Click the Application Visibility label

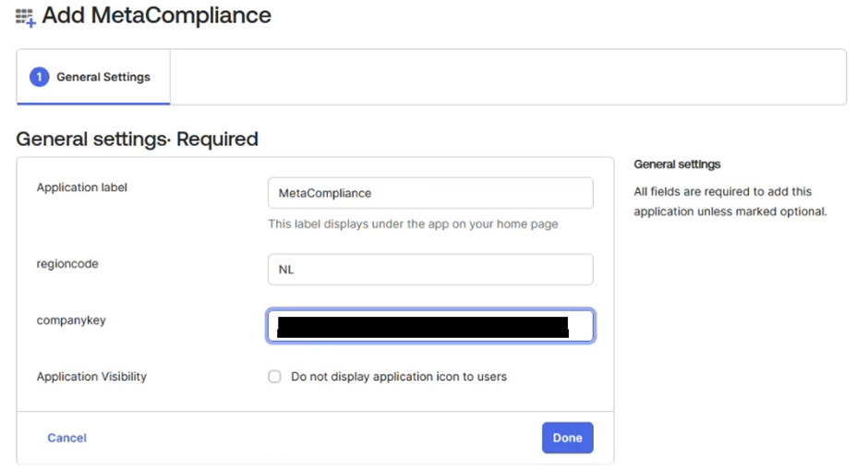click(91, 377)
